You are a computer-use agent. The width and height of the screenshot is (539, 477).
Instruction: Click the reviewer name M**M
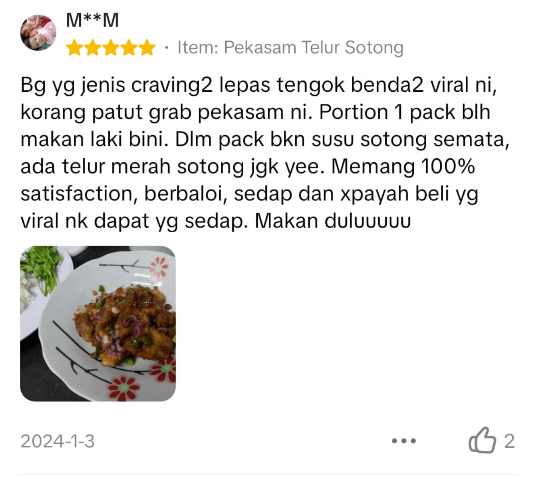pos(92,20)
